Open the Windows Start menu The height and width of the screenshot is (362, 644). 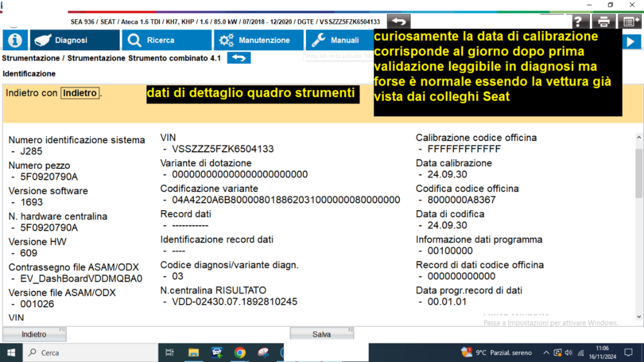click(x=11, y=352)
